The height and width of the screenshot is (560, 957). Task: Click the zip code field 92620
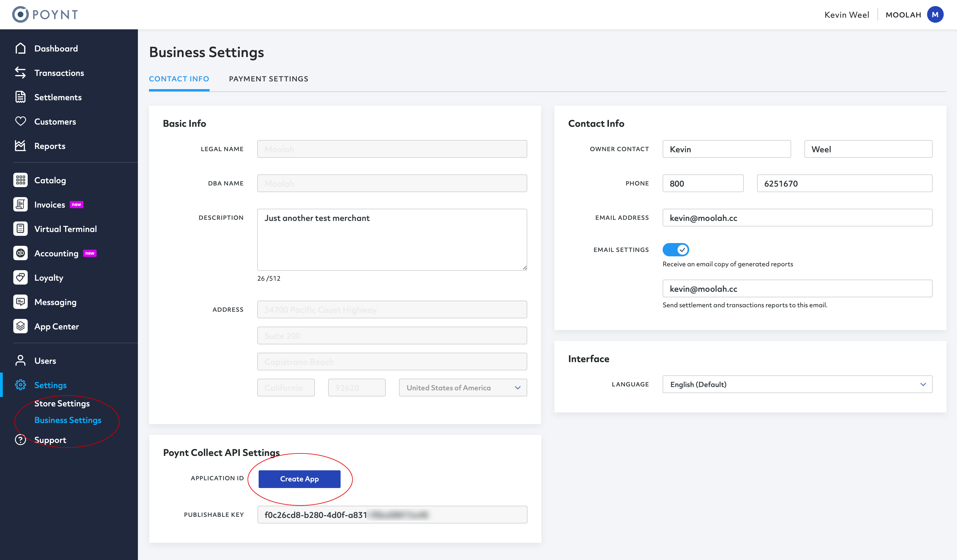[x=357, y=387]
